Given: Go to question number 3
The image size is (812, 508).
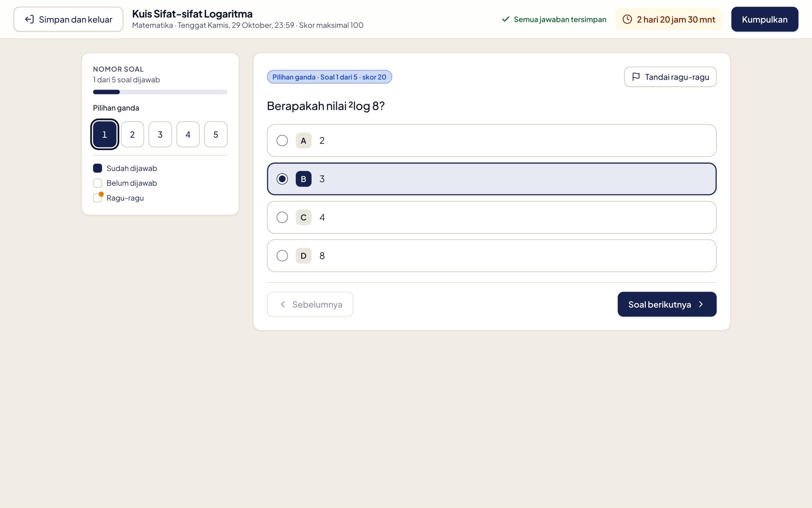Looking at the screenshot, I should (160, 134).
